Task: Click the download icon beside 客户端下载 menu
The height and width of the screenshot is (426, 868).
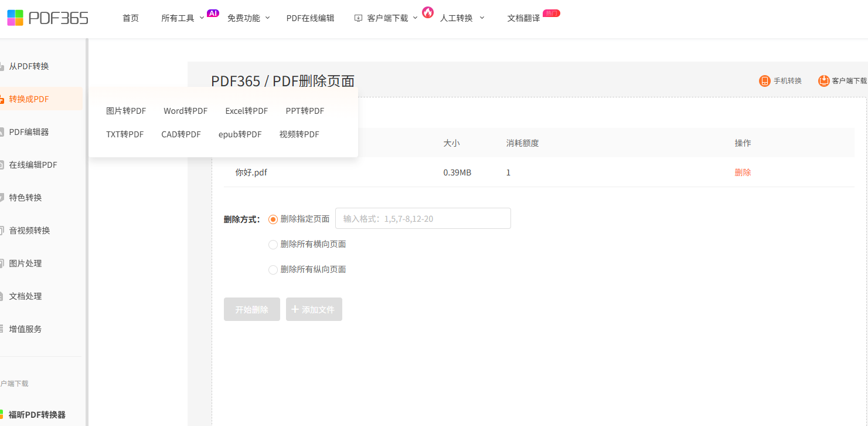Action: click(x=358, y=18)
